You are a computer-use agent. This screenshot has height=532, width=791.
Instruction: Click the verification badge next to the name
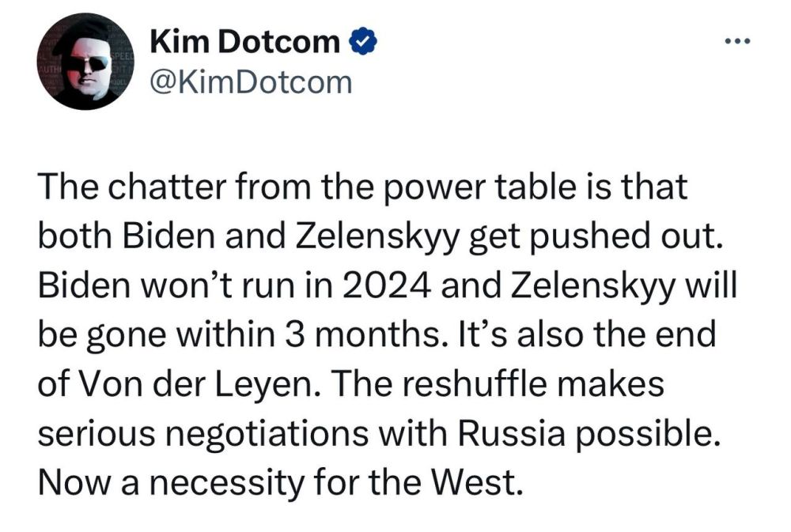(363, 42)
